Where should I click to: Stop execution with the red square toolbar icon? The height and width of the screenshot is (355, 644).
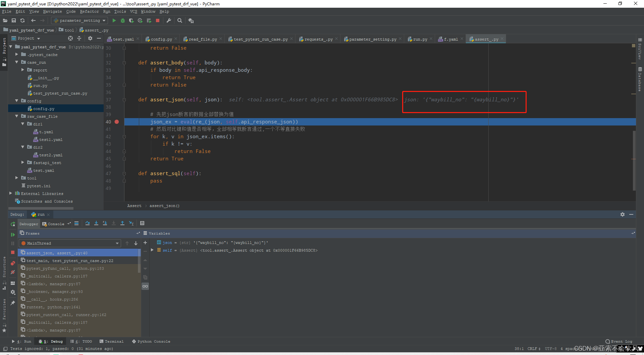(x=158, y=20)
